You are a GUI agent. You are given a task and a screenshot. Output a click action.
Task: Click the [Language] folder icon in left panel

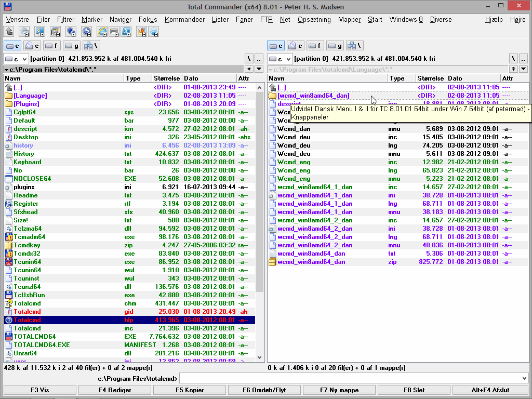pos(8,96)
